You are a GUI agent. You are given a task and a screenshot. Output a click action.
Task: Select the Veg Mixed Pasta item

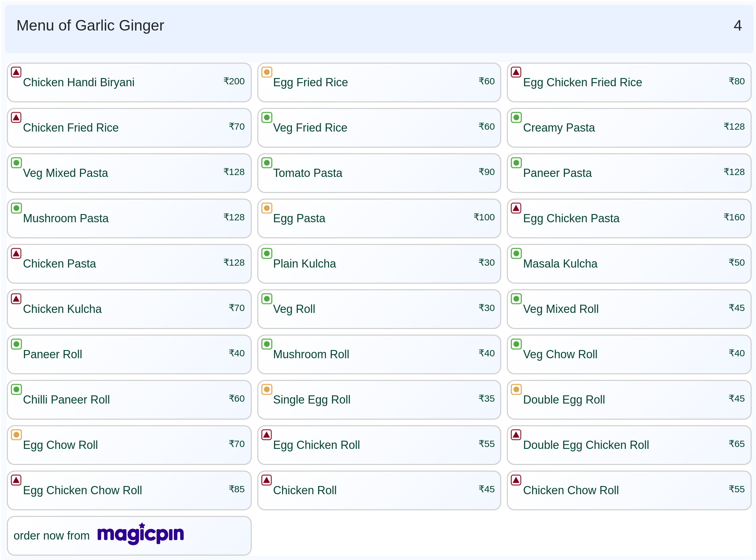tap(129, 173)
